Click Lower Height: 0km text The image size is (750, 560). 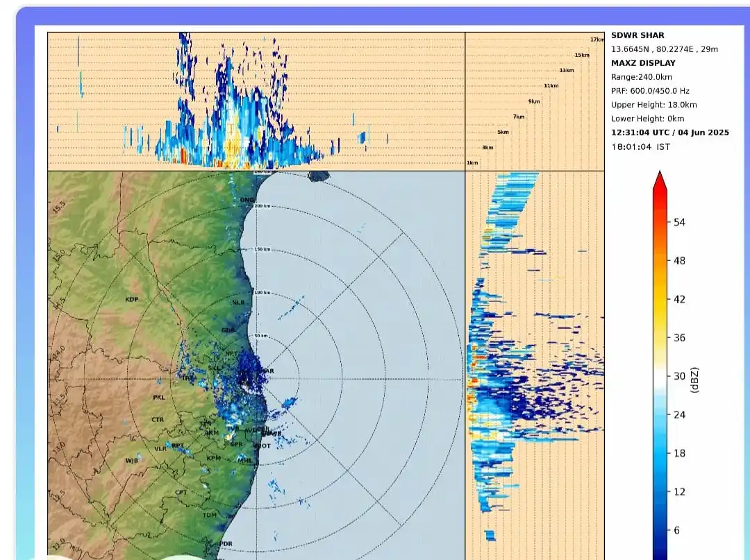[648, 119]
